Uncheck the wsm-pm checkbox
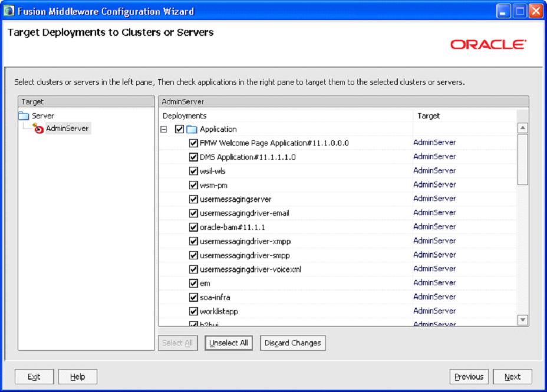547x392 pixels. 193,185
